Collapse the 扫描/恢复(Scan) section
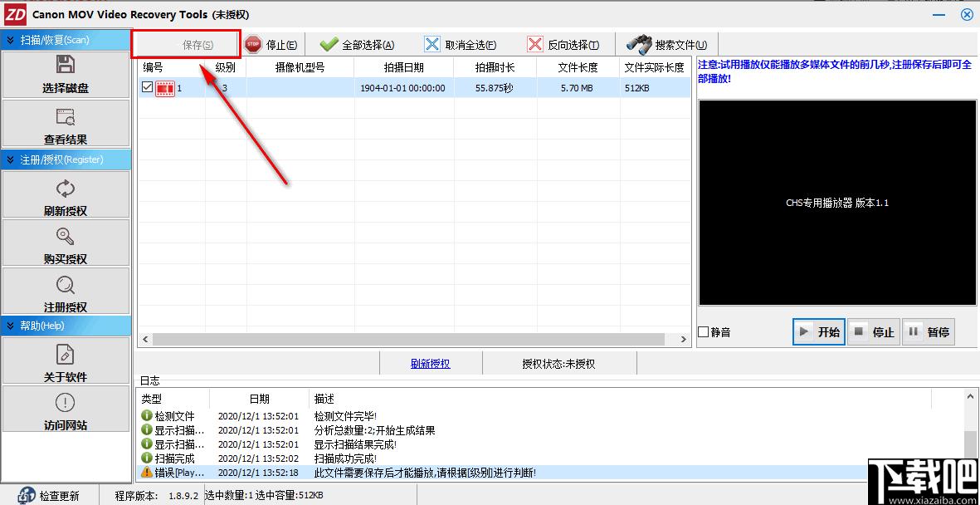Screen dimensions: 980x505 coord(66,39)
